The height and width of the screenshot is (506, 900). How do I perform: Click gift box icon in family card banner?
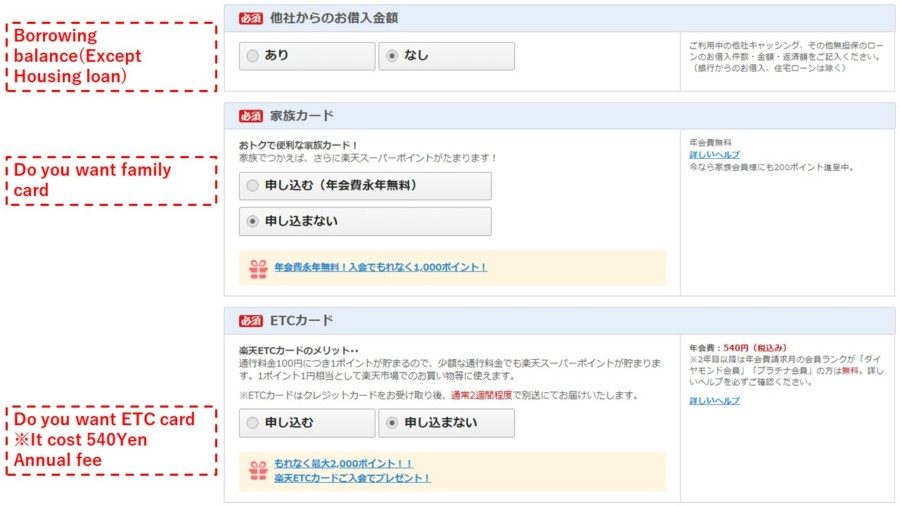[258, 268]
